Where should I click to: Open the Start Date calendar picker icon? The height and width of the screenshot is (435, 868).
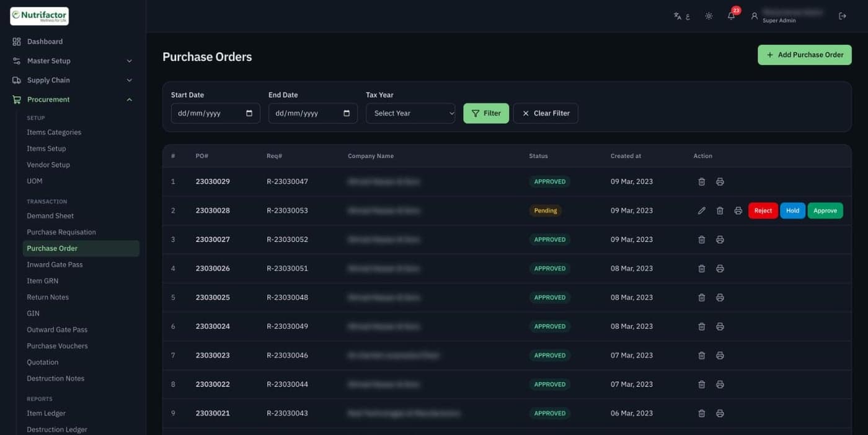pyautogui.click(x=249, y=114)
